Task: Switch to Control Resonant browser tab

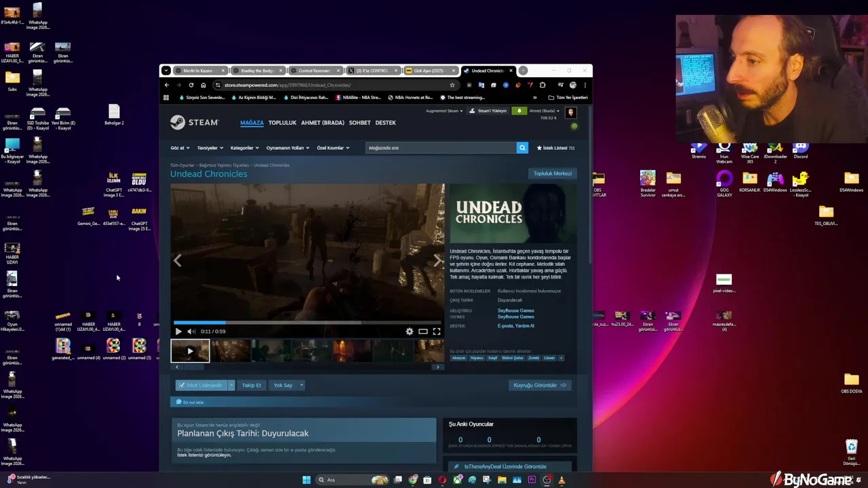Action: coord(315,70)
